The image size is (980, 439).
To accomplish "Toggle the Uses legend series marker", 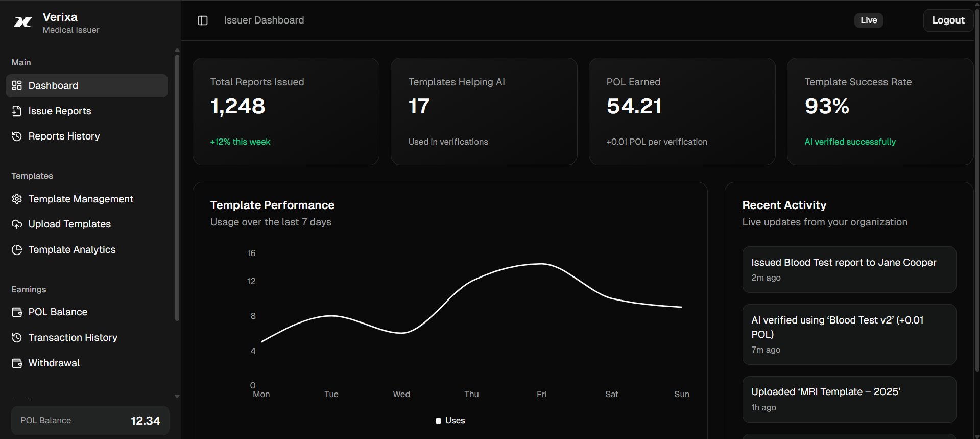I will 438,421.
